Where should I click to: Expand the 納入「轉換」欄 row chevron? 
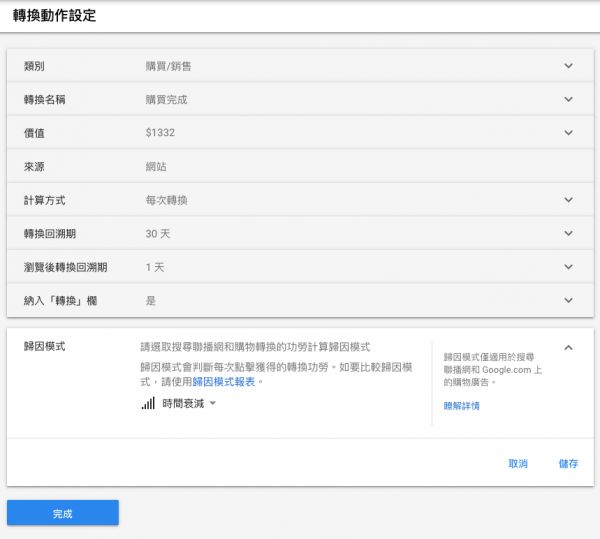coord(568,300)
